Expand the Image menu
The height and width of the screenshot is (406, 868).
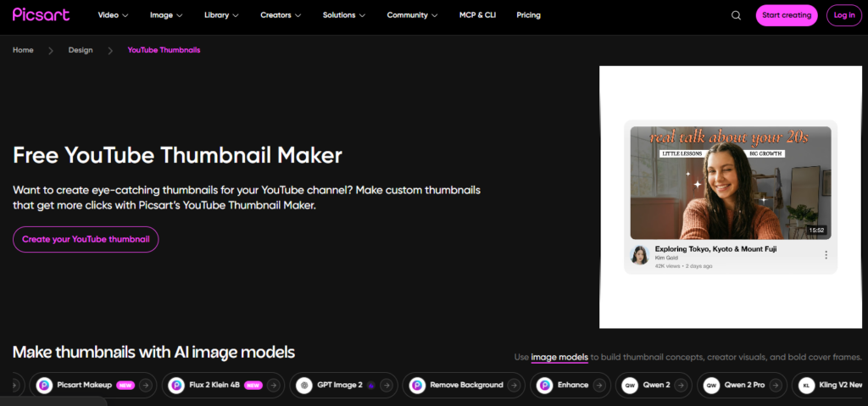[x=166, y=15]
